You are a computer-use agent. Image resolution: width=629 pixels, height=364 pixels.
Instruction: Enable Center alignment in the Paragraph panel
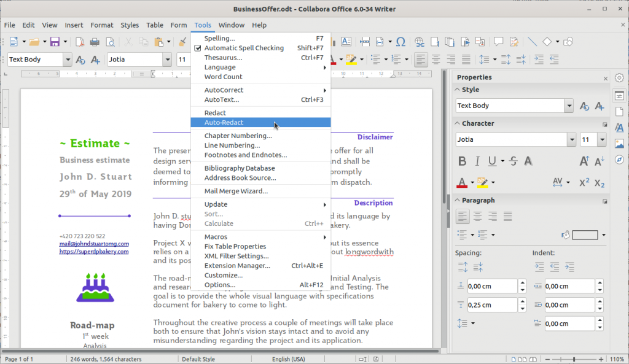(477, 217)
